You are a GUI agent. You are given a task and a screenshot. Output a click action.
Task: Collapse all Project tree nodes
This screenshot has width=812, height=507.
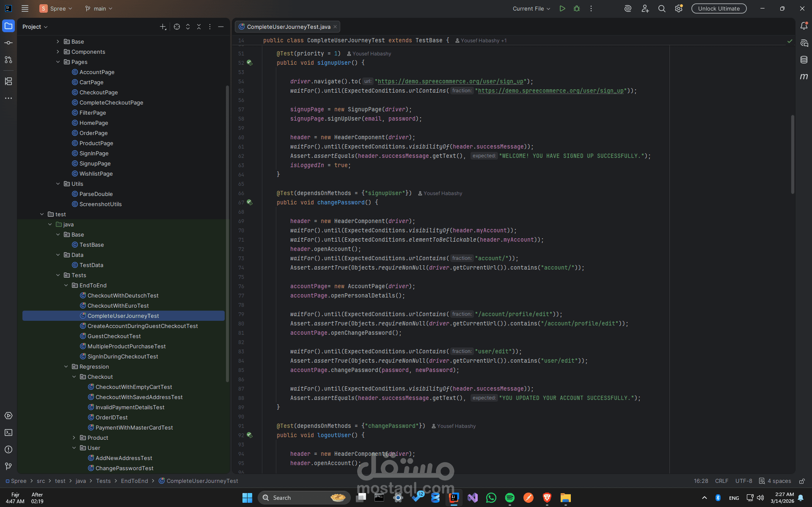click(x=199, y=27)
